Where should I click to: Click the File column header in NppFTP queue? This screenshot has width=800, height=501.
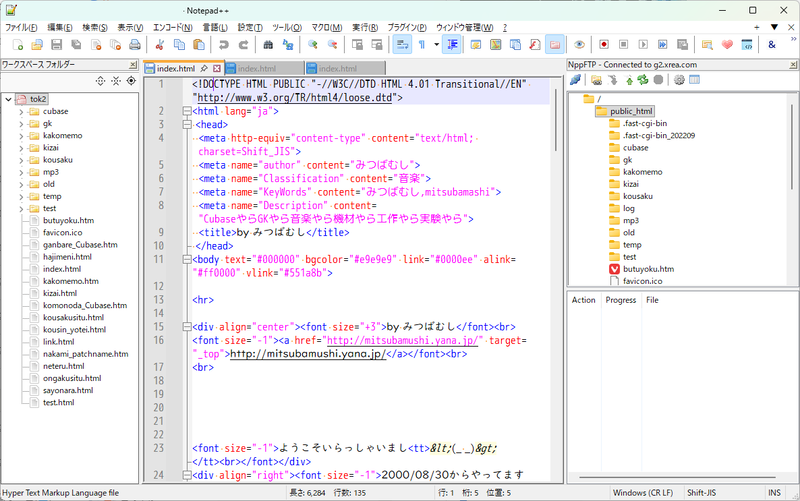(x=652, y=300)
